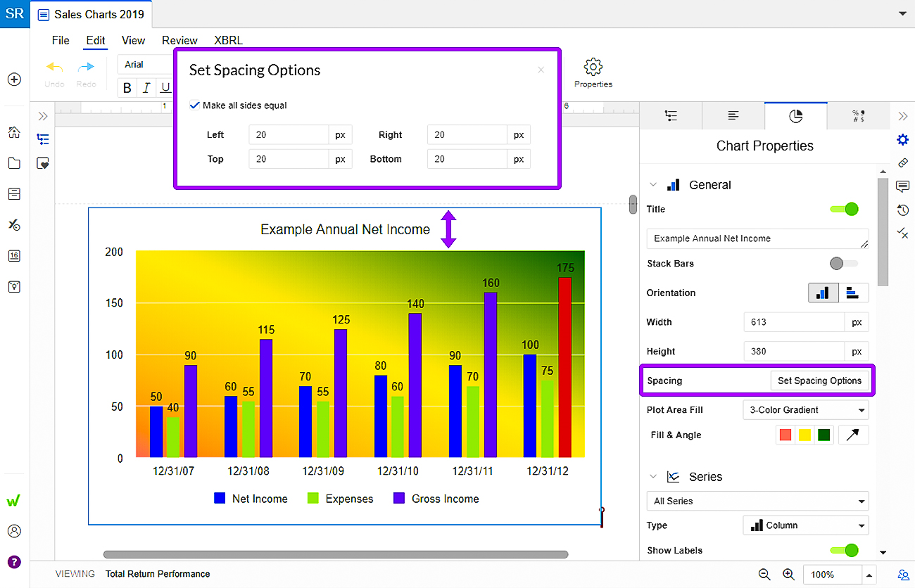Click the Redo arrow icon
Screen dimensions: 915x588
click(x=86, y=68)
